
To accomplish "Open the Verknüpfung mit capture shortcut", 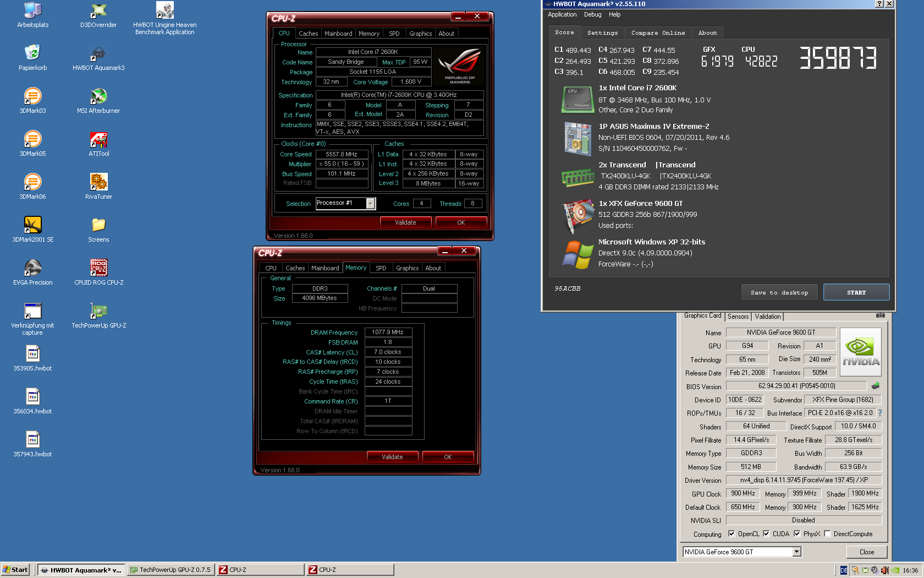I will [x=33, y=319].
